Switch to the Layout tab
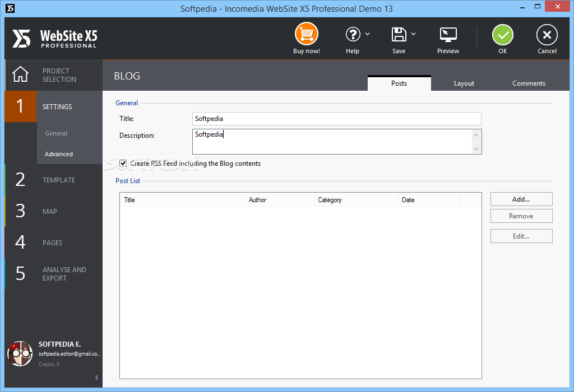The height and width of the screenshot is (392, 574). tap(464, 83)
